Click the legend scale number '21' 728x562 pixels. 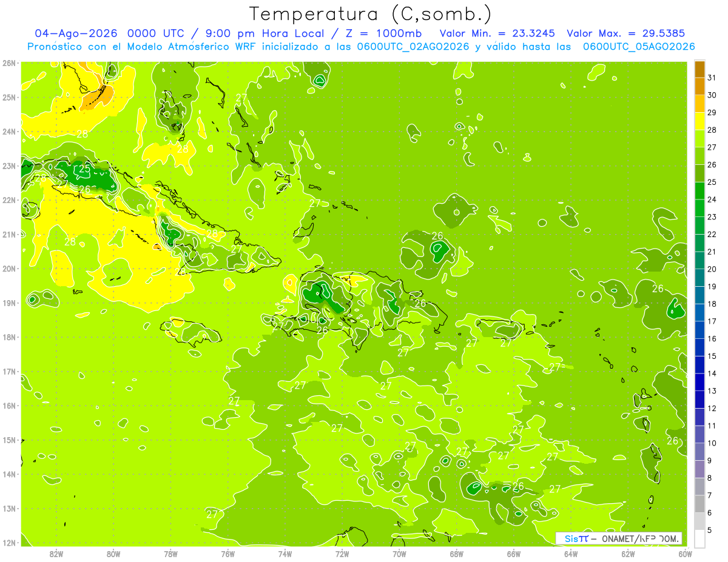click(x=712, y=252)
